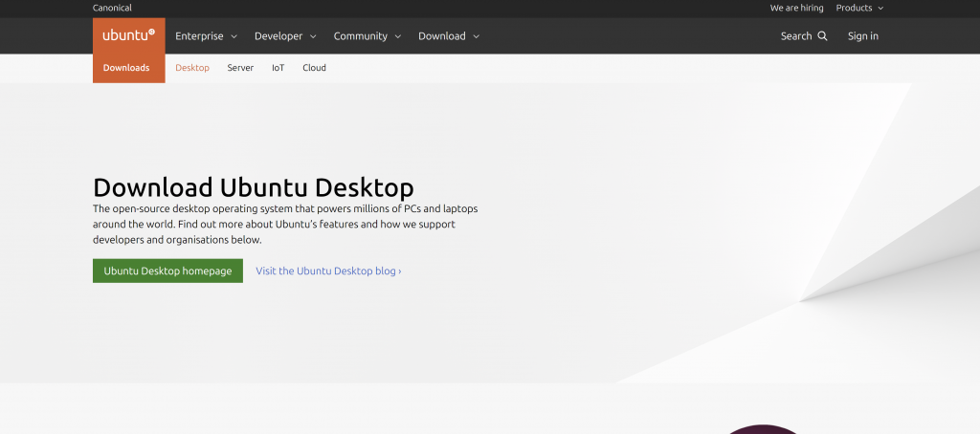The width and height of the screenshot is (980, 434).
Task: Click the Sign in link
Action: pyautogui.click(x=863, y=36)
